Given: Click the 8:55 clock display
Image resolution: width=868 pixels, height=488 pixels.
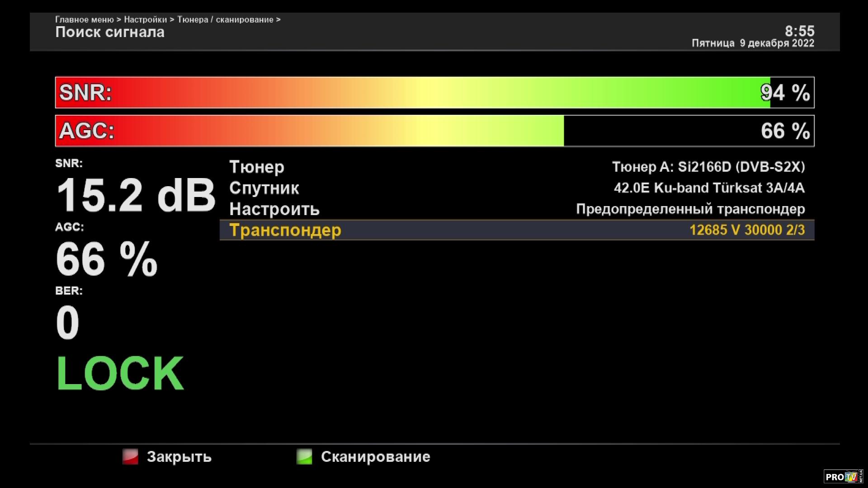Looking at the screenshot, I should 799,31.
